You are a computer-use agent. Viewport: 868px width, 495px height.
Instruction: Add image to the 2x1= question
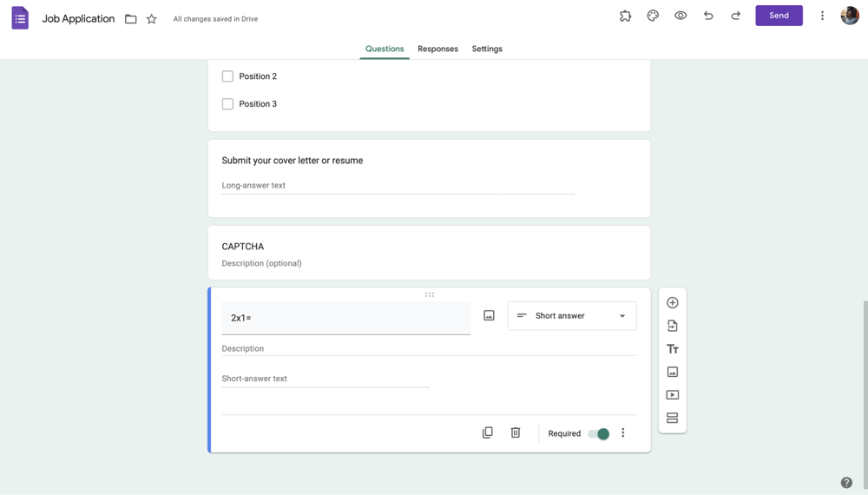(489, 315)
